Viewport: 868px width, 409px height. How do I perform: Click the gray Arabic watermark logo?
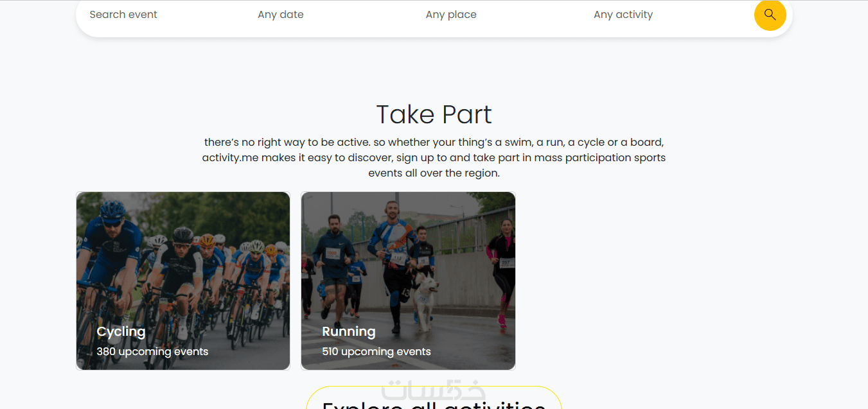tap(432, 390)
